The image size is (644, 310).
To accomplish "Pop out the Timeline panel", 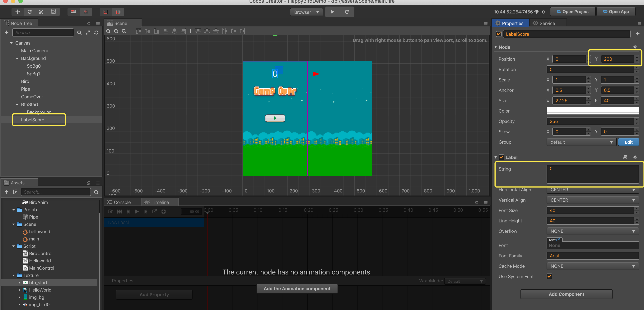I will pos(476,203).
